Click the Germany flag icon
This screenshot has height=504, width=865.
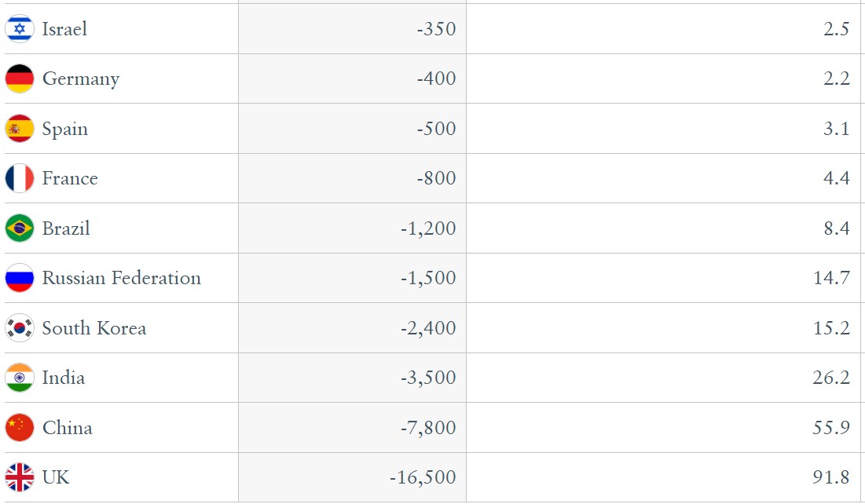(20, 79)
